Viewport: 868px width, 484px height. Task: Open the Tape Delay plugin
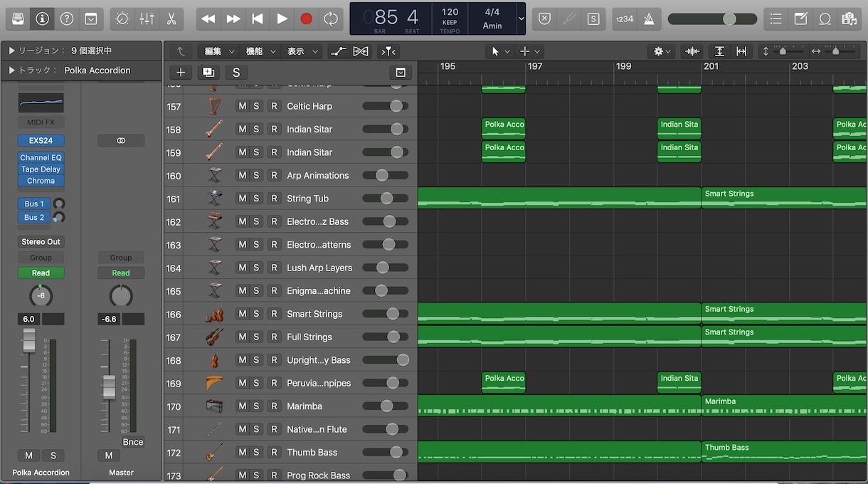41,169
